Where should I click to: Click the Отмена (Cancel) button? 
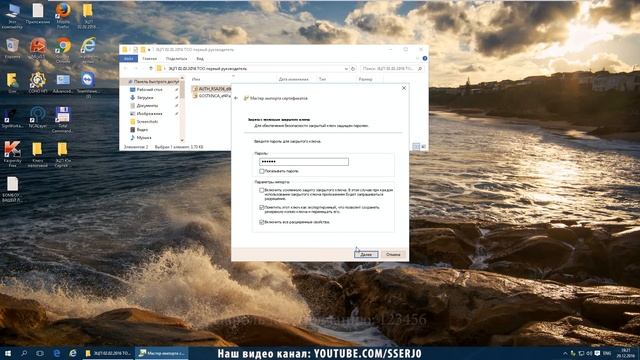click(x=393, y=254)
